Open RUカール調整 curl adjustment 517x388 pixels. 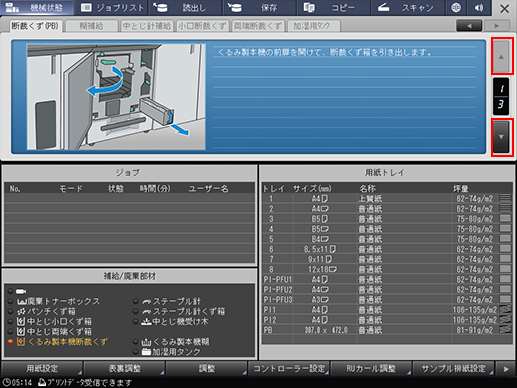coord(371,368)
